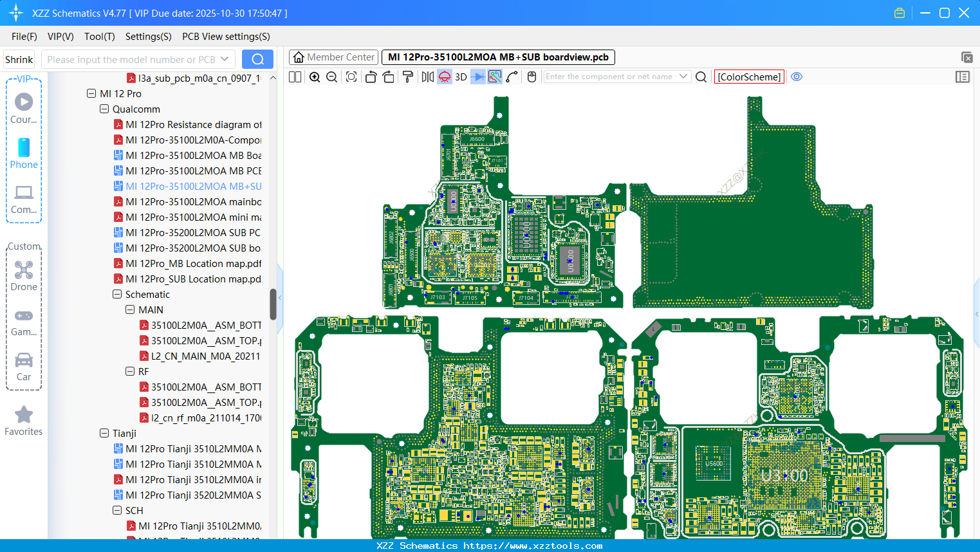Select the paint roller coloring tool

[407, 77]
